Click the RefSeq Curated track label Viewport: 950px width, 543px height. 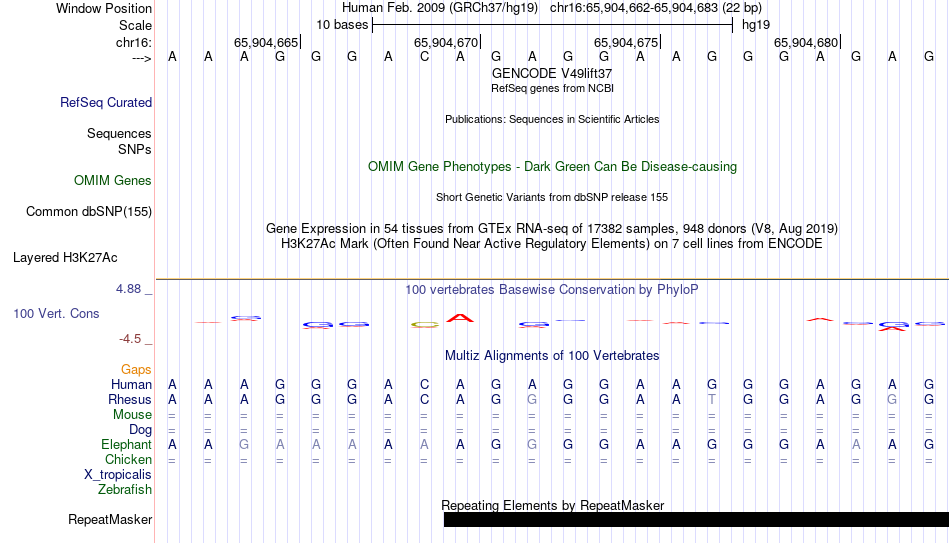105,102
